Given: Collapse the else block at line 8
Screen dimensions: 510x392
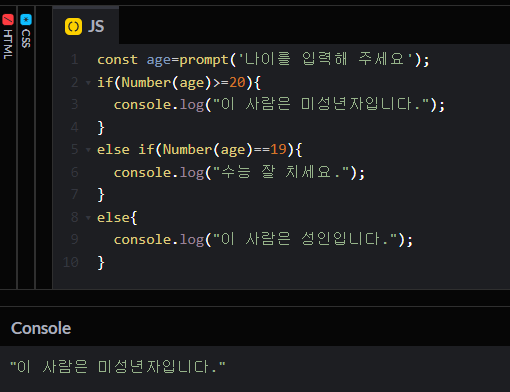Looking at the screenshot, I should (88, 218).
